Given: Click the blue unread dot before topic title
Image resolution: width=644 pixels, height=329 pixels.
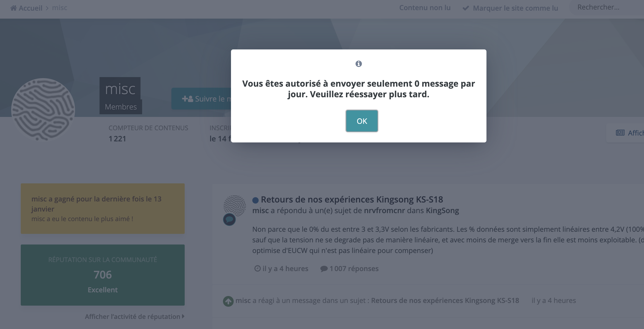Looking at the screenshot, I should (255, 200).
